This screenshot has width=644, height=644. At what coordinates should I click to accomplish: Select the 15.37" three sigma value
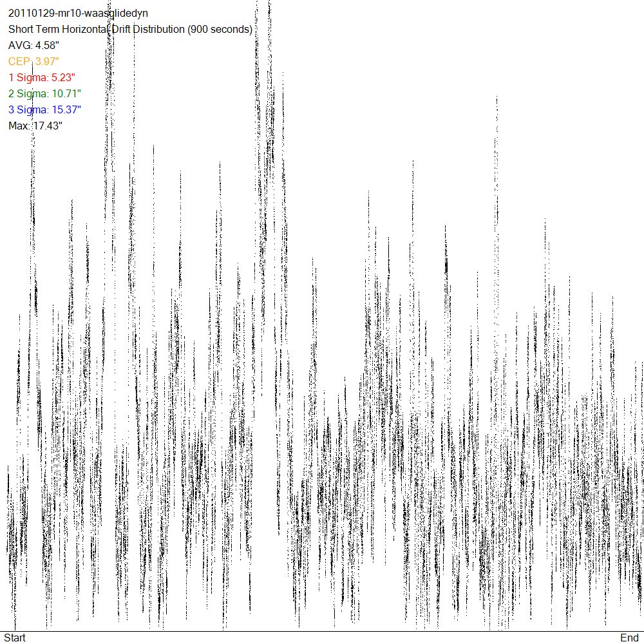pyautogui.click(x=66, y=110)
